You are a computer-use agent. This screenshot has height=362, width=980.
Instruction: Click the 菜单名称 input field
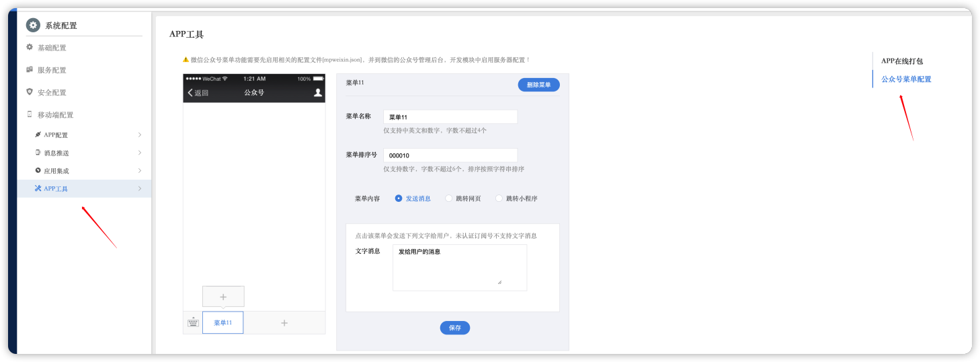click(x=450, y=117)
